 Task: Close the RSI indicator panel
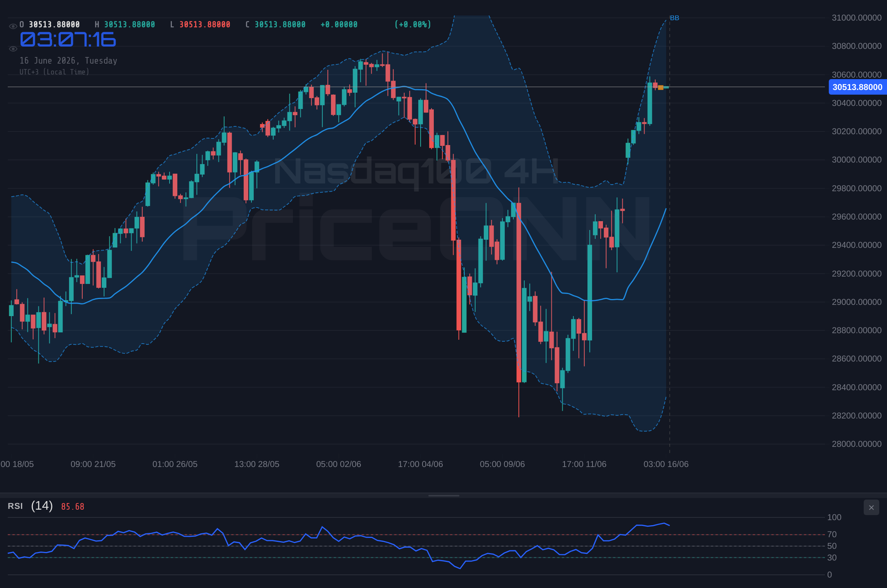tap(871, 507)
